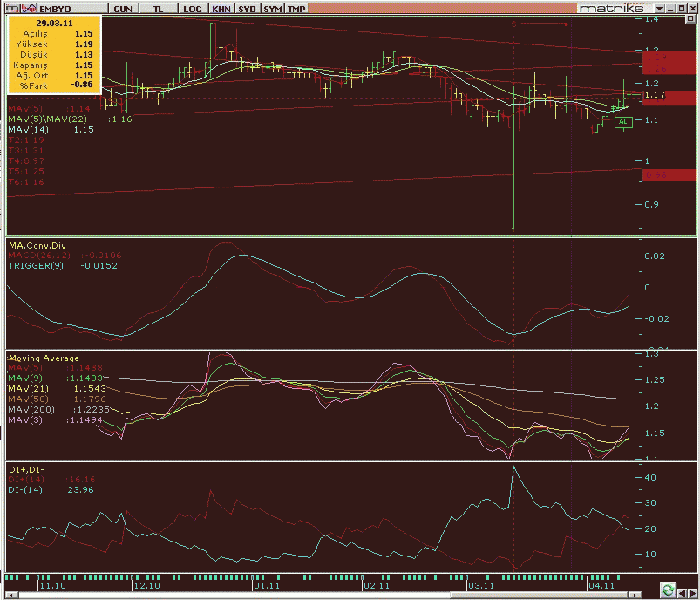Toggle the SVD toolbar button
Image resolution: width=700 pixels, height=600 pixels.
tap(248, 9)
